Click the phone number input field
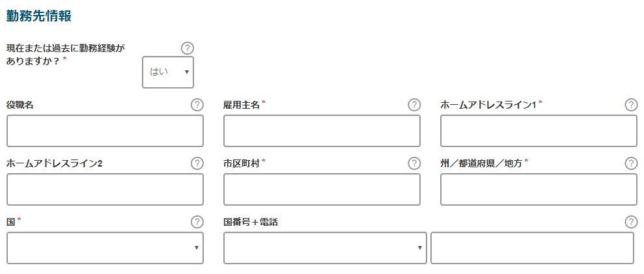This screenshot has width=644, height=274. click(532, 248)
